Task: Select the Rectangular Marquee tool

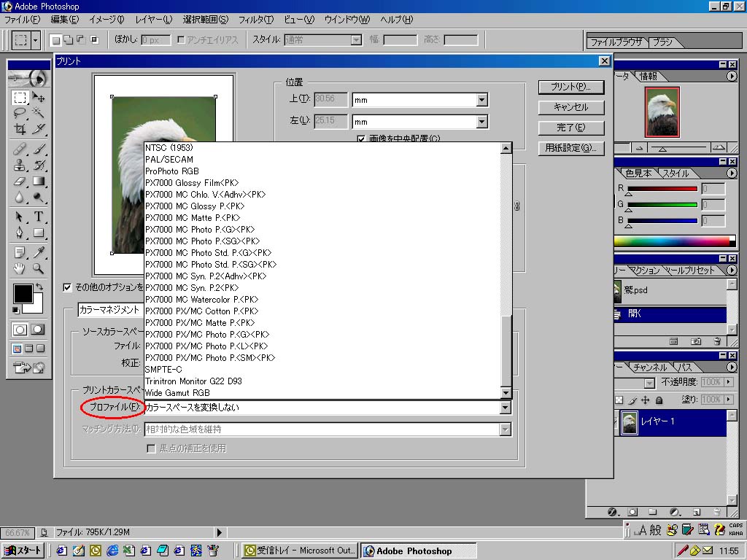Action: click(x=20, y=98)
